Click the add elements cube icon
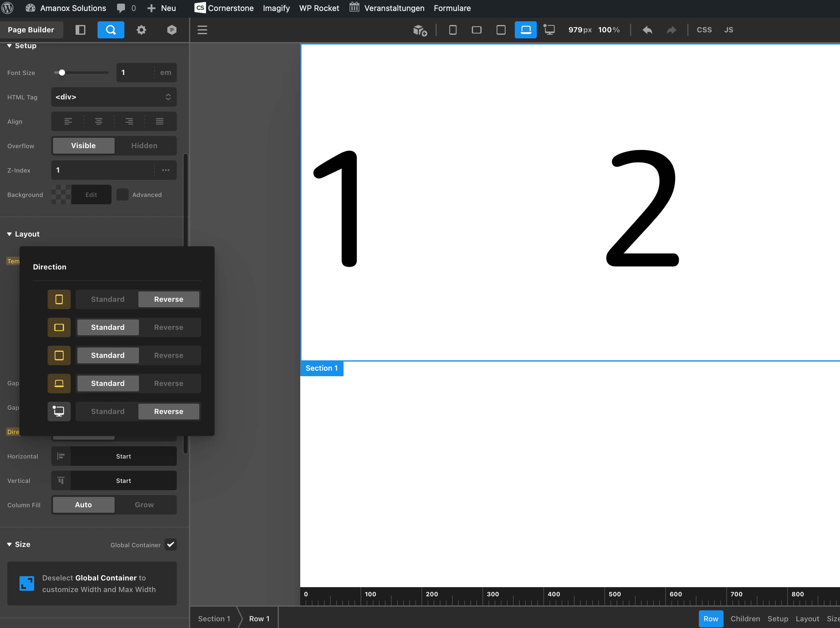The width and height of the screenshot is (840, 628). click(x=420, y=30)
